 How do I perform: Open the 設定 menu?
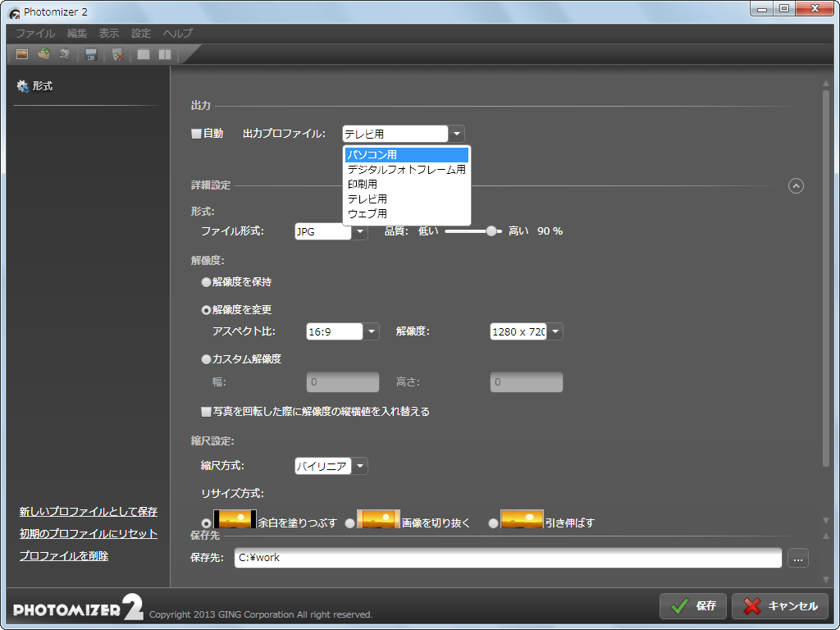141,33
